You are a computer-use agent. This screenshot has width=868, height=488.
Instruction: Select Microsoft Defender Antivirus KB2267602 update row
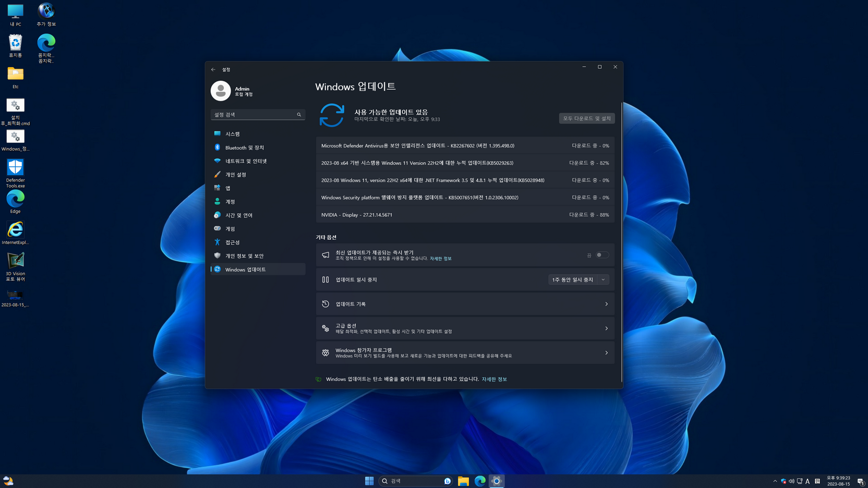tap(465, 145)
